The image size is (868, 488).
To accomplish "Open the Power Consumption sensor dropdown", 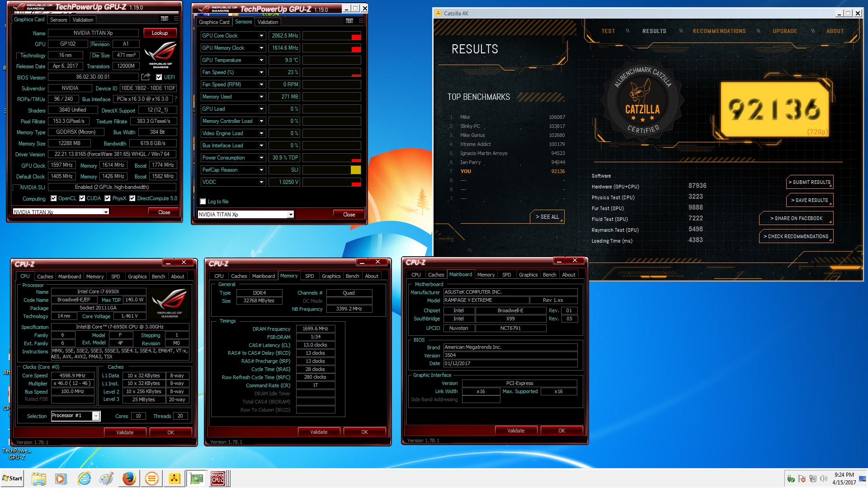I will tap(261, 158).
